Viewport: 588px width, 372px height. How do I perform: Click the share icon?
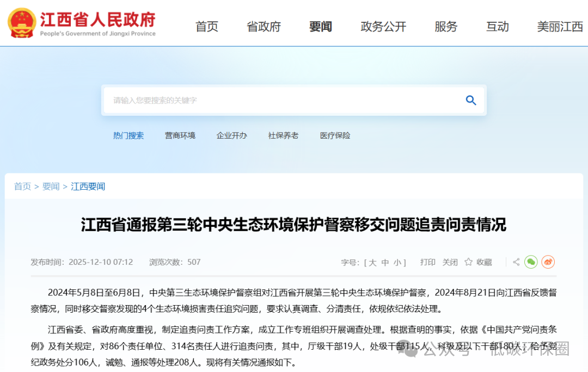(x=516, y=262)
